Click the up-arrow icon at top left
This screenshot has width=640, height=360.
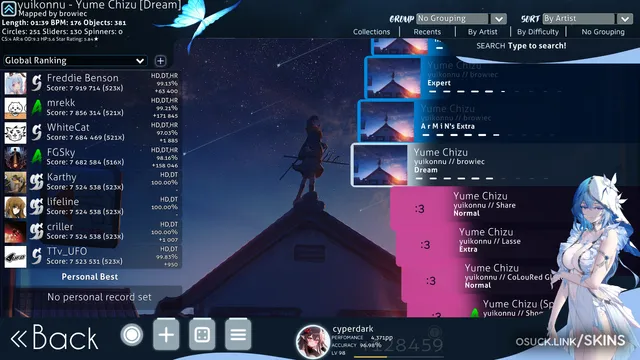(9, 9)
